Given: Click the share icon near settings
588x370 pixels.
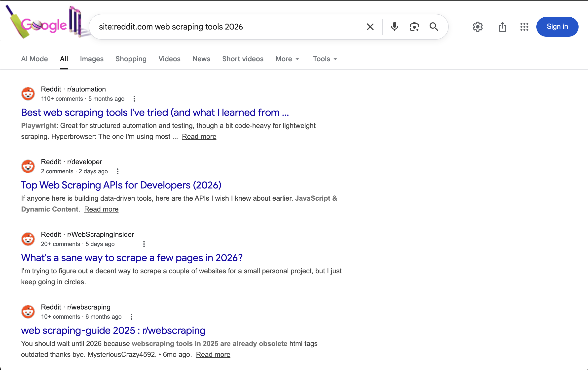Looking at the screenshot, I should [x=503, y=27].
